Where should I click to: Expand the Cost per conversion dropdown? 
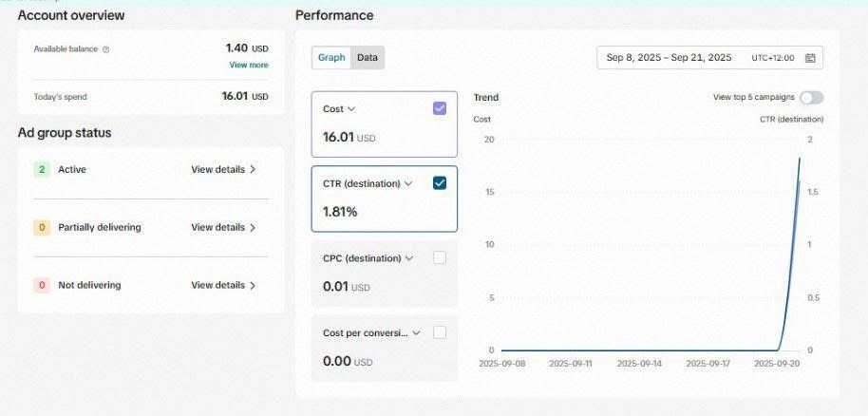(415, 332)
